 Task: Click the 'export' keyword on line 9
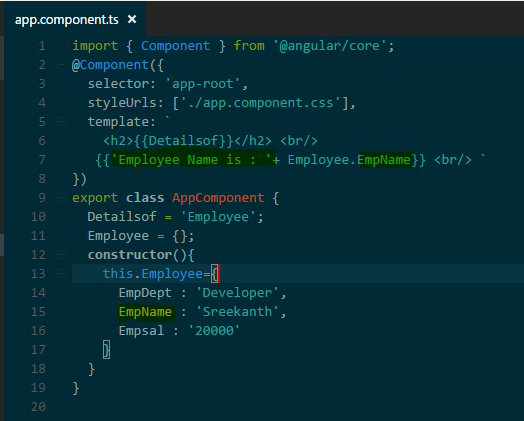click(x=95, y=198)
